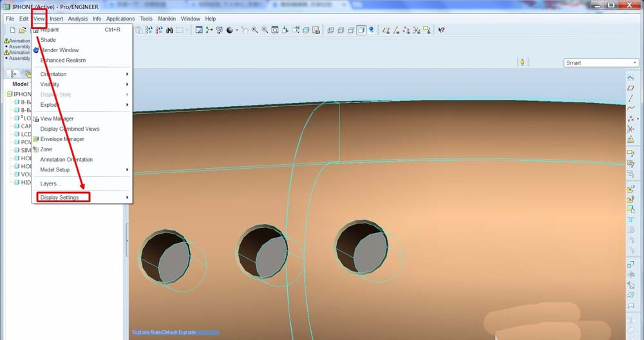Click the Zoom In magnifier icon
644x340 pixels.
(x=254, y=30)
